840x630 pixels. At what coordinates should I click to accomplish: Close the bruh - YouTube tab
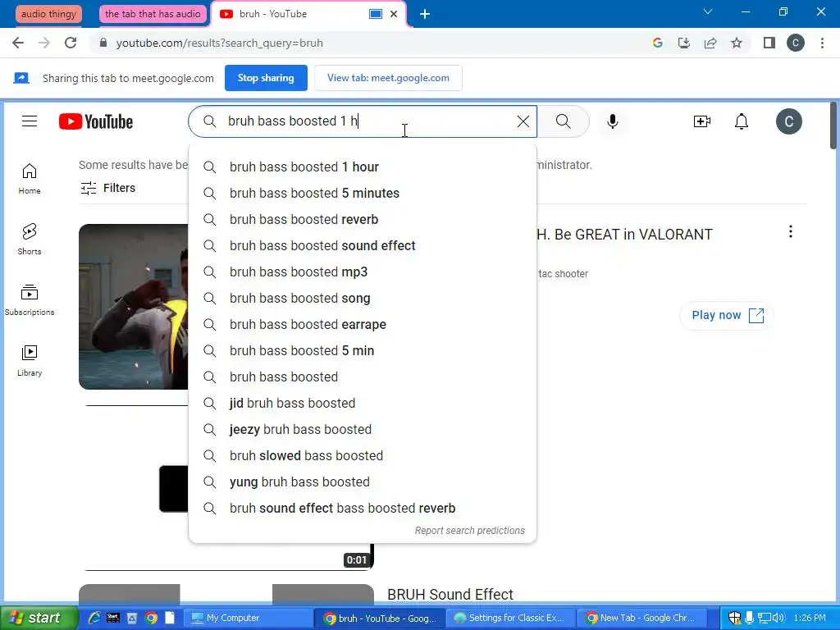pyautogui.click(x=394, y=14)
